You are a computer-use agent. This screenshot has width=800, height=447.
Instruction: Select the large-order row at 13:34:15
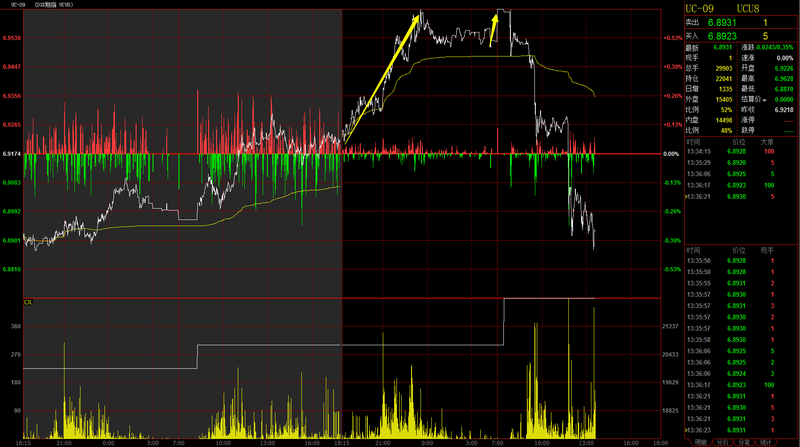(731, 152)
